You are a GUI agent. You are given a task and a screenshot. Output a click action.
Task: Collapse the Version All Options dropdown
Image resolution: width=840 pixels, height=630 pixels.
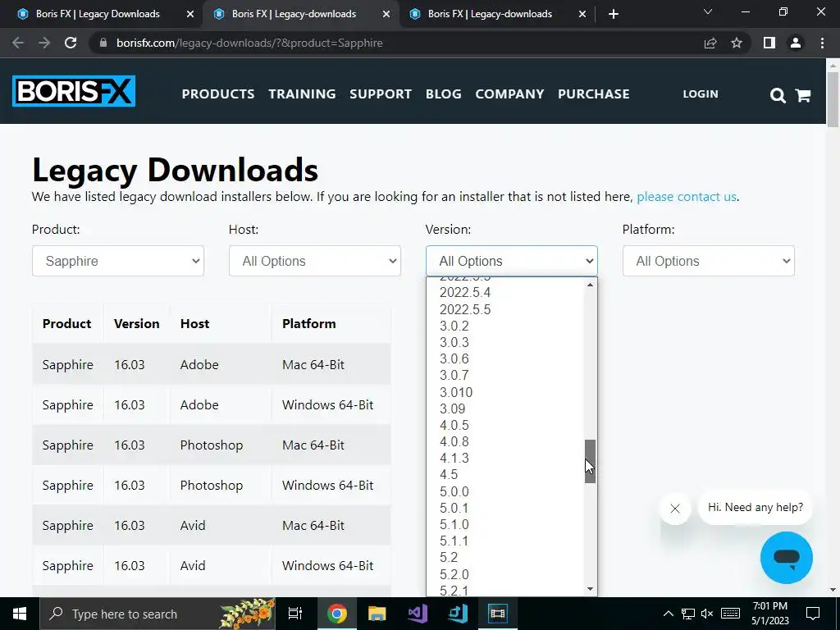tap(512, 261)
